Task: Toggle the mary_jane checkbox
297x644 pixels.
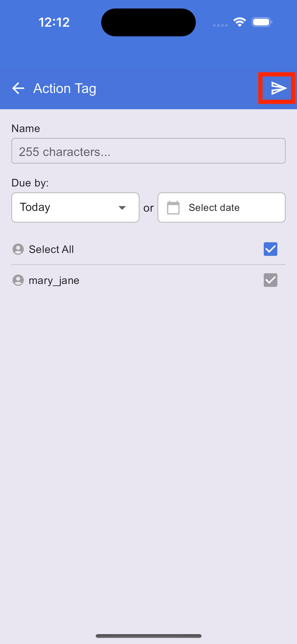Action: tap(271, 280)
